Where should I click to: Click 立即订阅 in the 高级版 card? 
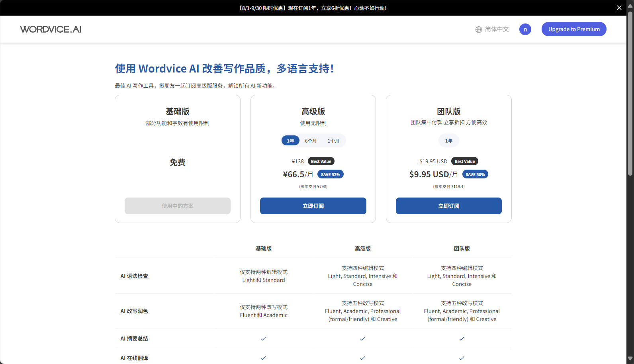point(313,206)
